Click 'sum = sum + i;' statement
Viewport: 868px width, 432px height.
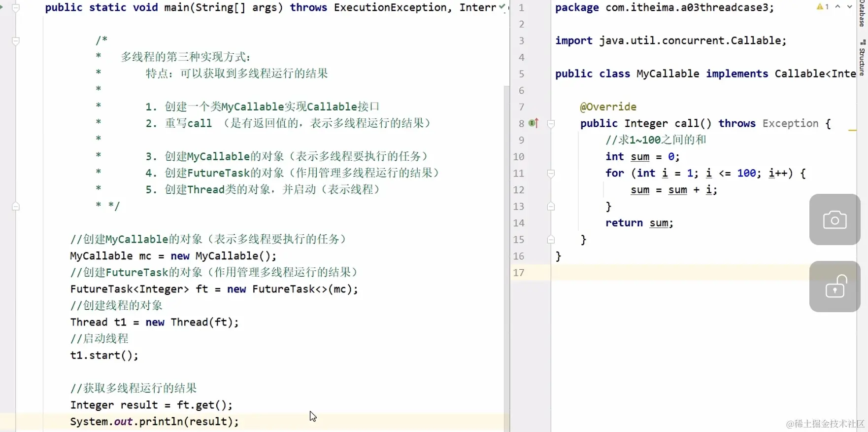pos(673,190)
